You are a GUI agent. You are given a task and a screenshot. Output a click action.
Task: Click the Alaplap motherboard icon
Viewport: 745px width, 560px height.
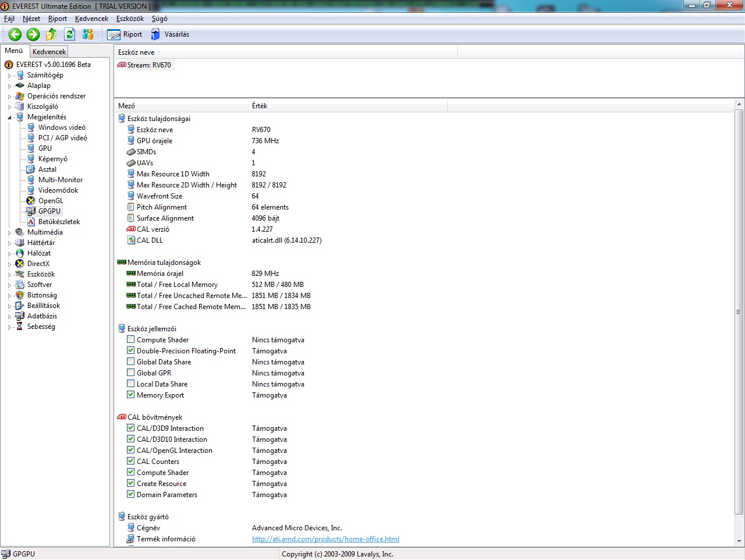(x=20, y=86)
